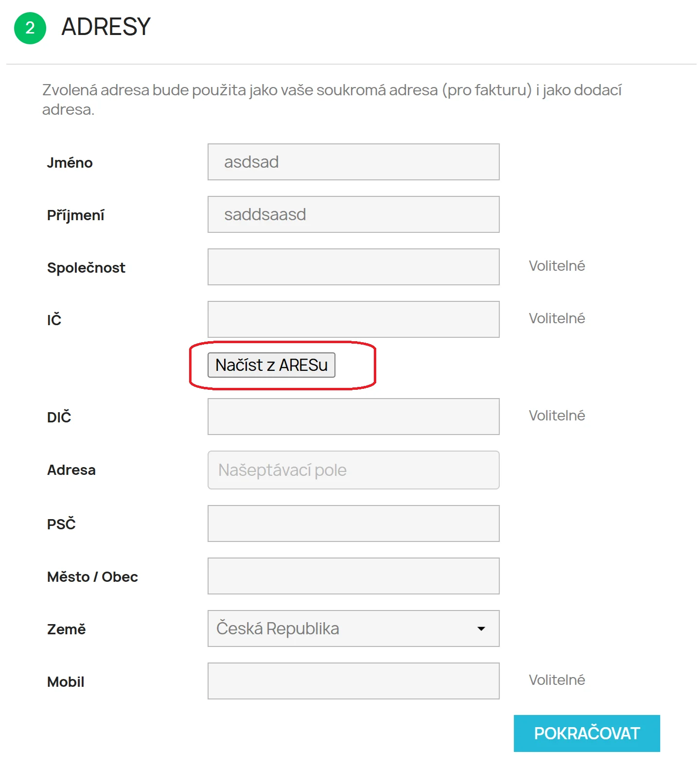The width and height of the screenshot is (700, 767).
Task: Open the Země country dropdown
Action: (353, 628)
